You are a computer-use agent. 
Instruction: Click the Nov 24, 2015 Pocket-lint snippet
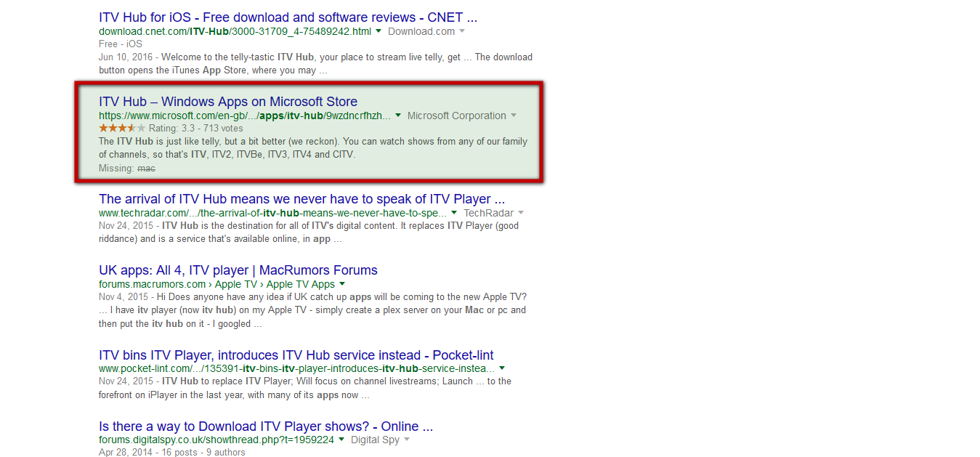[x=305, y=388]
